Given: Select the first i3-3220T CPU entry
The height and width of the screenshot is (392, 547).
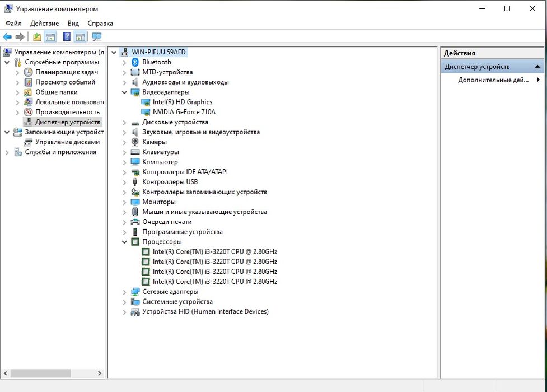Looking at the screenshot, I should click(215, 251).
